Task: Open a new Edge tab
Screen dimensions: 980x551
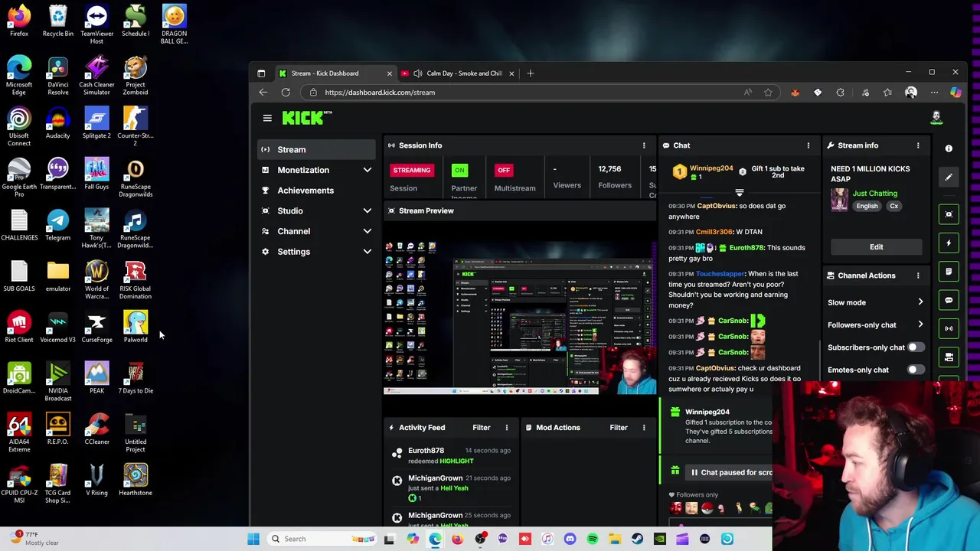Action: [531, 73]
